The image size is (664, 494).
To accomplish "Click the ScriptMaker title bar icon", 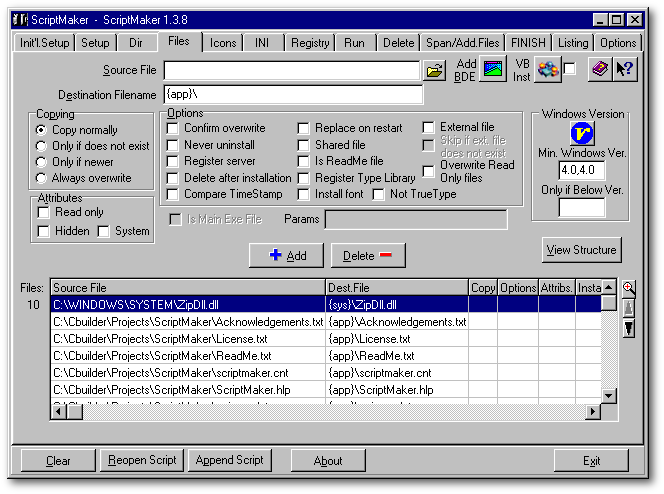I will (x=20, y=19).
